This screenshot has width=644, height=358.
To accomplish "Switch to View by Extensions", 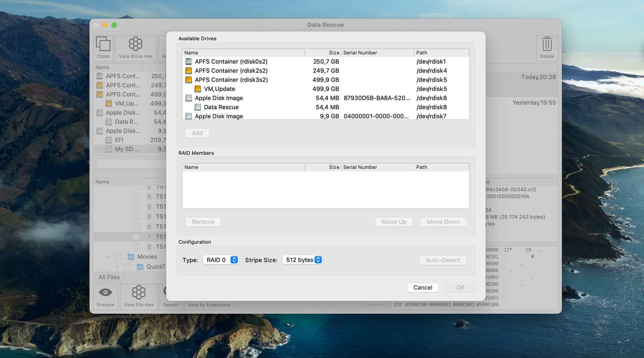I will point(209,305).
